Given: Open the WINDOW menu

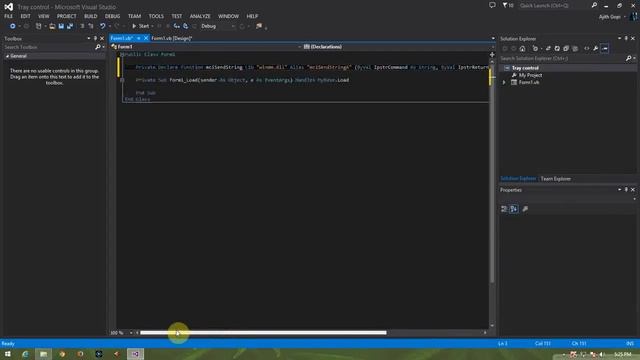Looking at the screenshot, I should 228,16.
